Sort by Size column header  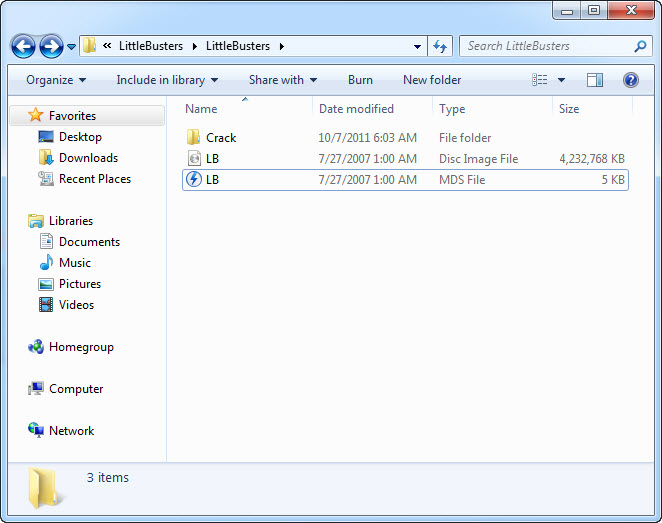[x=569, y=109]
